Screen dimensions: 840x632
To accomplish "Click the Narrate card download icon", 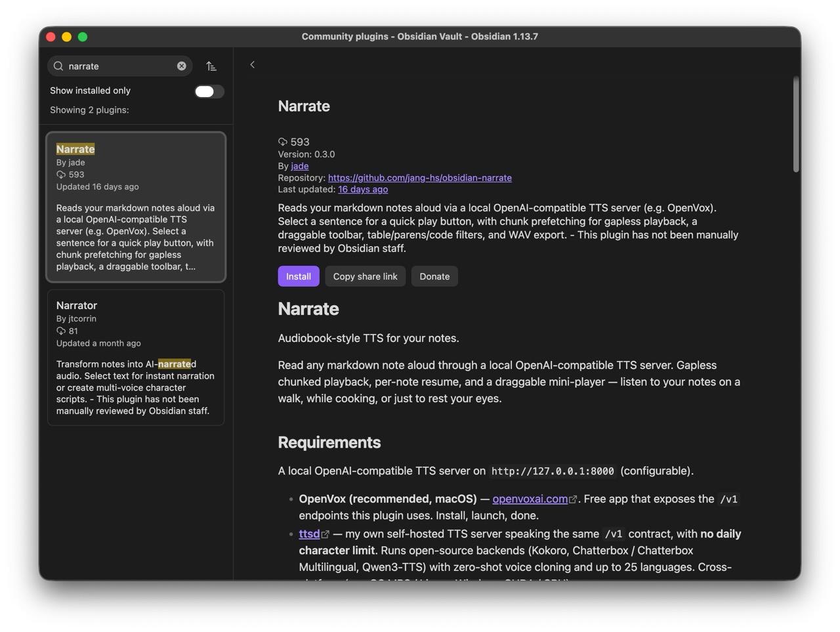I will (61, 175).
